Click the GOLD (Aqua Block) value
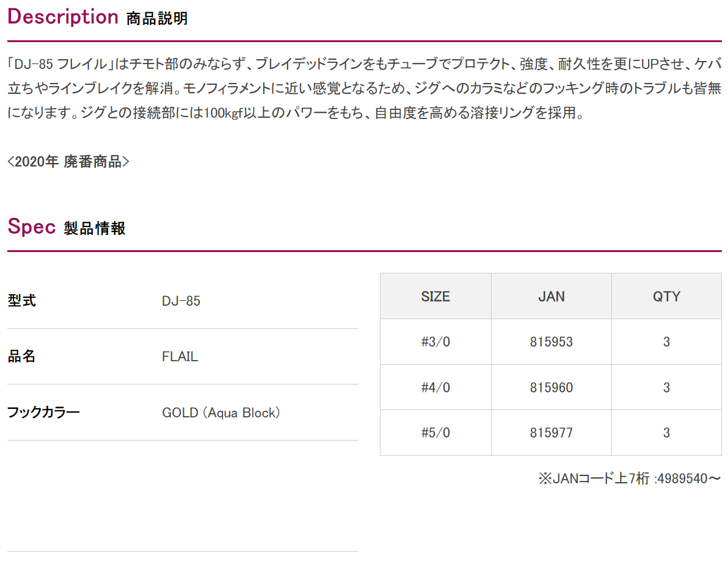Image resolution: width=728 pixels, height=570 pixels. (221, 413)
